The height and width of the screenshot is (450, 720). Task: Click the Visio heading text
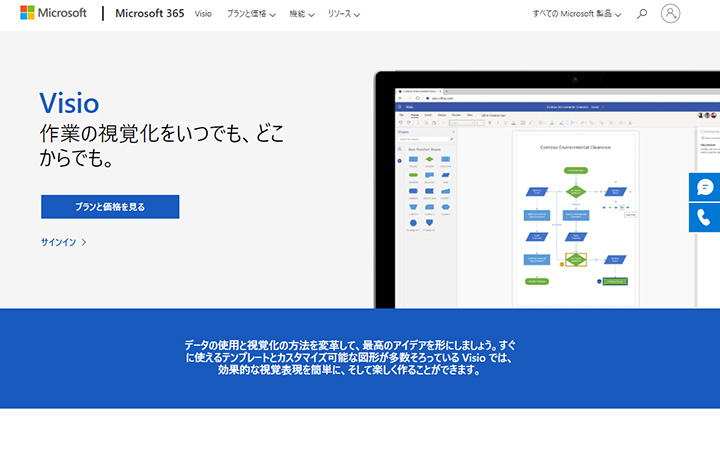point(69,103)
